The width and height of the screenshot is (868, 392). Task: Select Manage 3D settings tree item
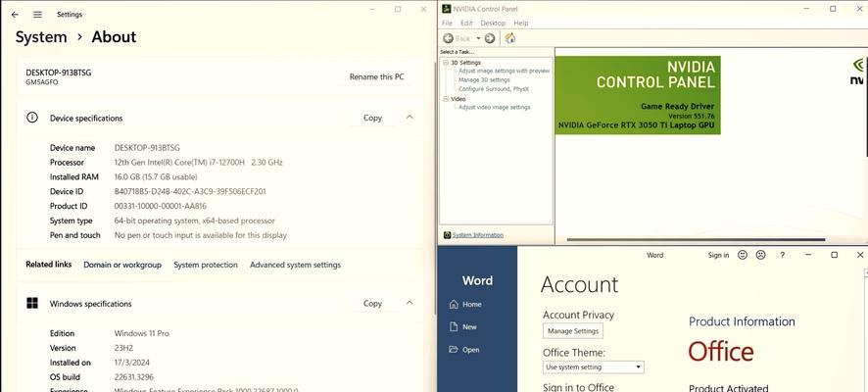point(484,79)
